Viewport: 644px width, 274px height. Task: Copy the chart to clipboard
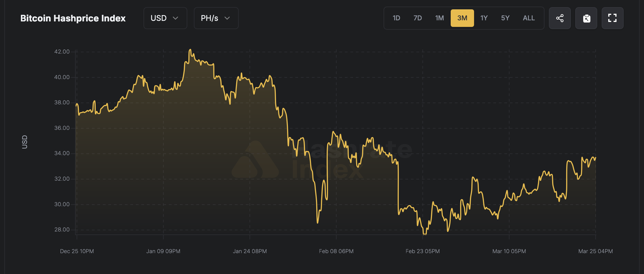(x=586, y=18)
